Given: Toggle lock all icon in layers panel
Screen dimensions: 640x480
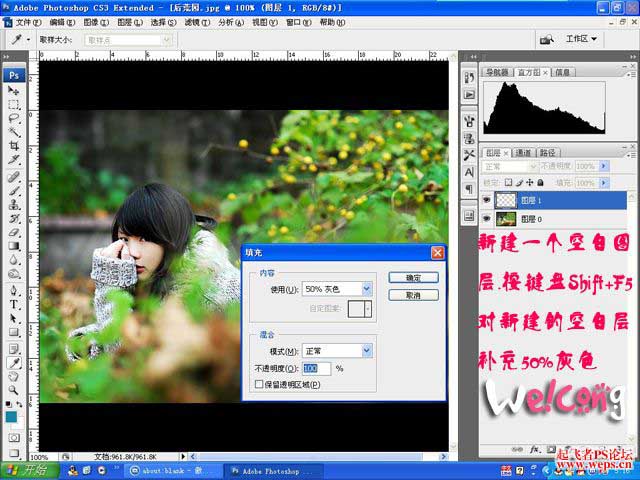Looking at the screenshot, I should click(x=540, y=182).
